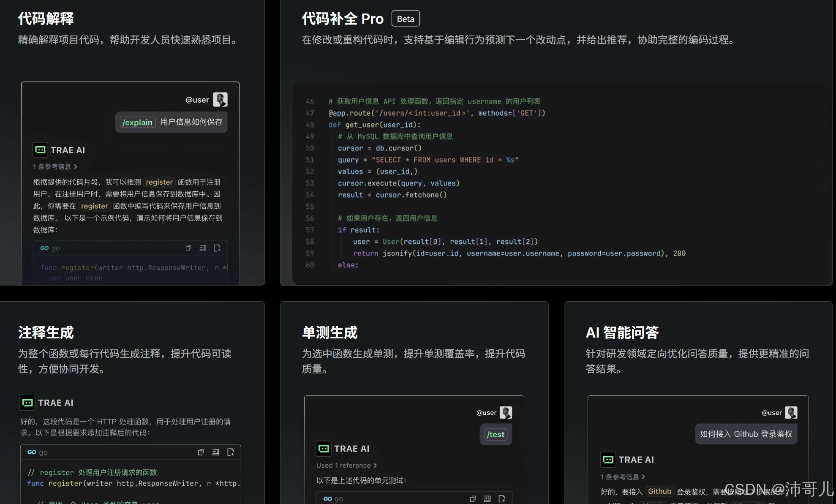
Task: Click the user avatar in the 代码解释 card
Action: pyautogui.click(x=220, y=100)
